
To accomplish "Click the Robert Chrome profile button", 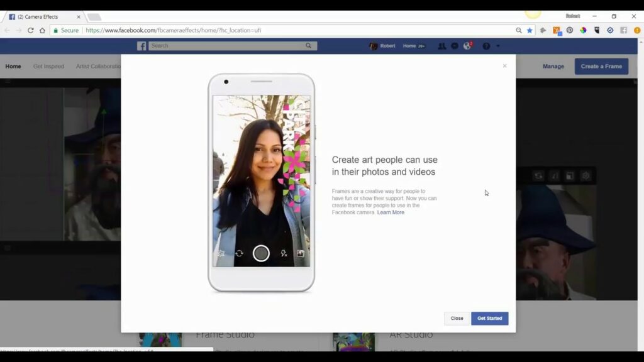I will pos(572,16).
